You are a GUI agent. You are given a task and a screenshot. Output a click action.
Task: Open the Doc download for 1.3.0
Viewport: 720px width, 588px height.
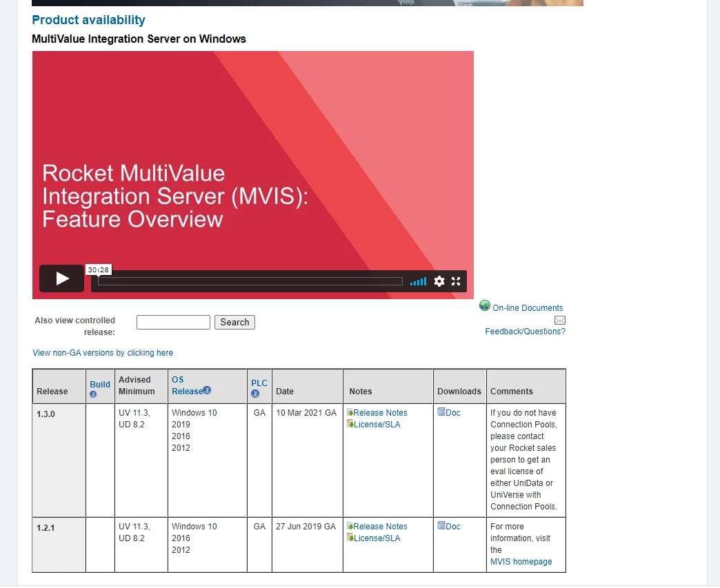(452, 413)
